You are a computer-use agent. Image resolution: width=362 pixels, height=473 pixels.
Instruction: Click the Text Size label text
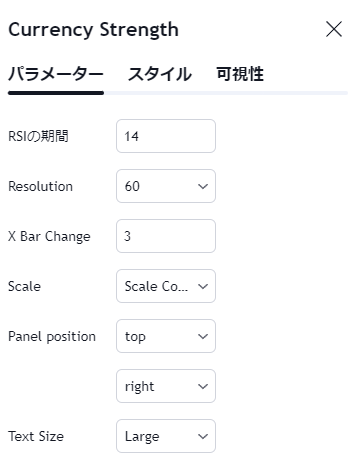click(x=36, y=436)
